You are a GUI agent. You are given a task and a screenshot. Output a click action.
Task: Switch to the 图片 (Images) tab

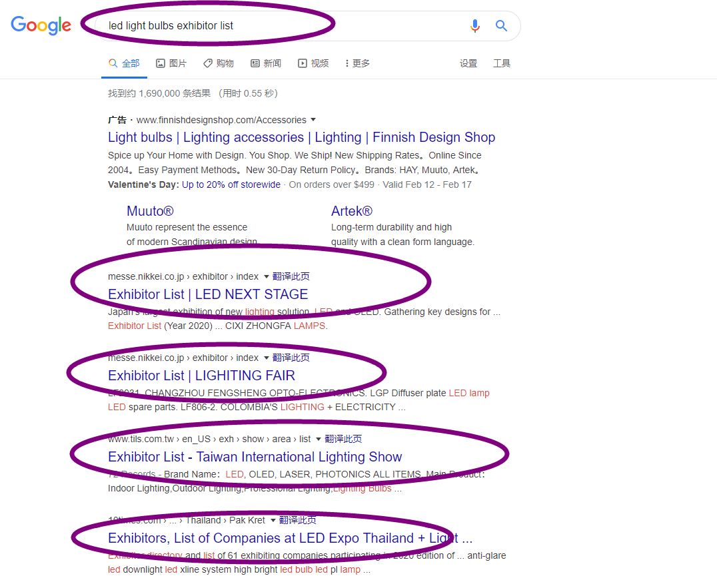[171, 63]
